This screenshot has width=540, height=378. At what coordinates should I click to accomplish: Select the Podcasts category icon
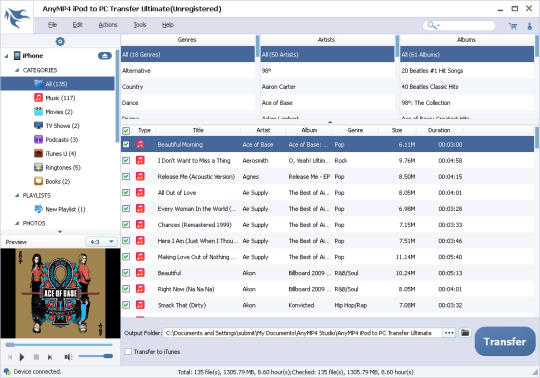38,139
